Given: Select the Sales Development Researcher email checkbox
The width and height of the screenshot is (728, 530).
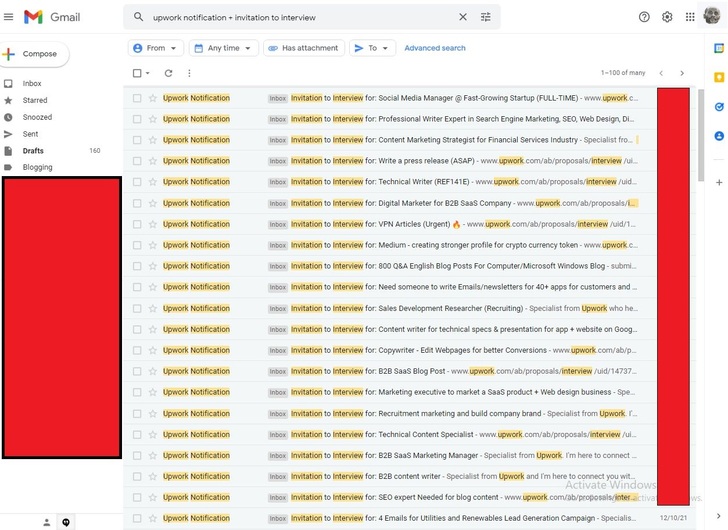Looking at the screenshot, I should click(x=137, y=308).
